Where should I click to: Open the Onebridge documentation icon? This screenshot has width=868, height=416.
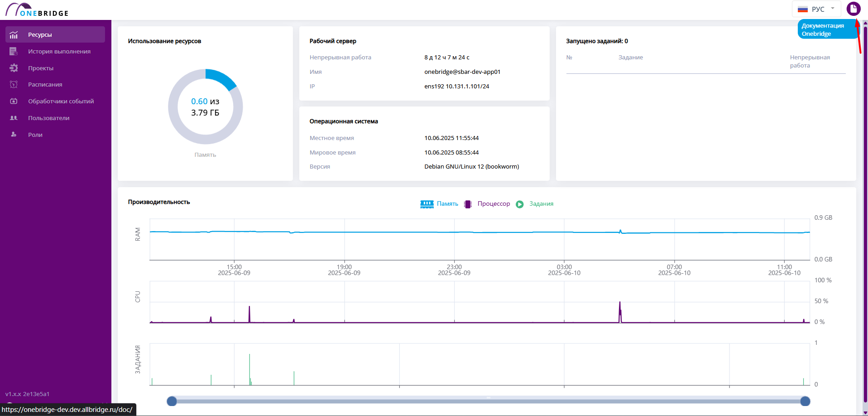point(853,9)
